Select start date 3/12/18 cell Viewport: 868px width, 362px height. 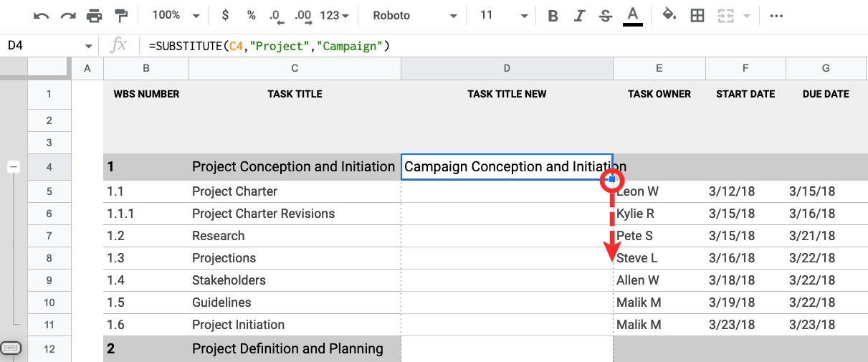[745, 191]
